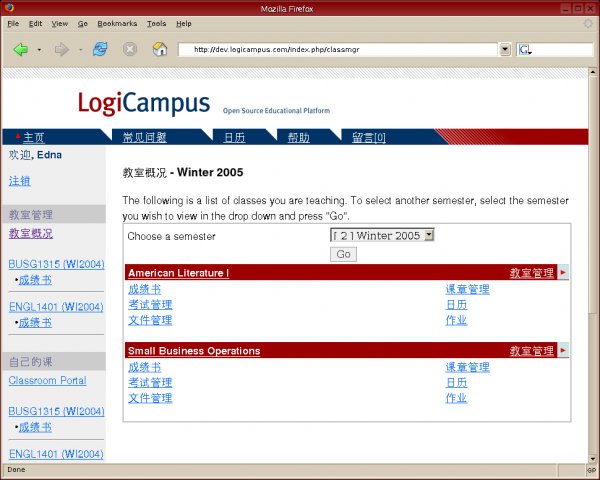The width and height of the screenshot is (600, 480).
Task: Open 作业 under American Literature I
Action: tap(457, 320)
